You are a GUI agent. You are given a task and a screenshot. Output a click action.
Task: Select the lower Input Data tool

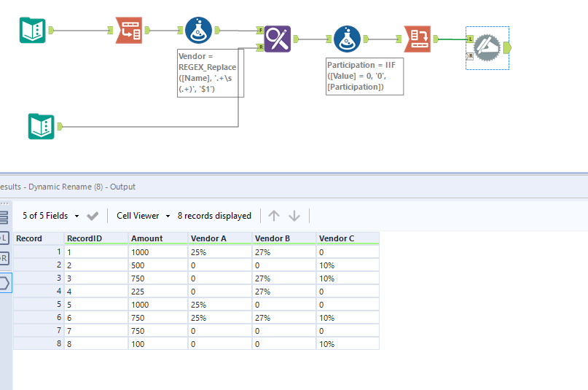point(41,126)
